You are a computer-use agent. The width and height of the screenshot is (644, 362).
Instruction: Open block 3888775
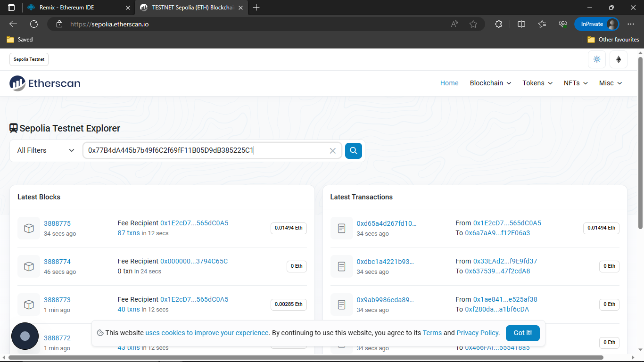pos(57,223)
